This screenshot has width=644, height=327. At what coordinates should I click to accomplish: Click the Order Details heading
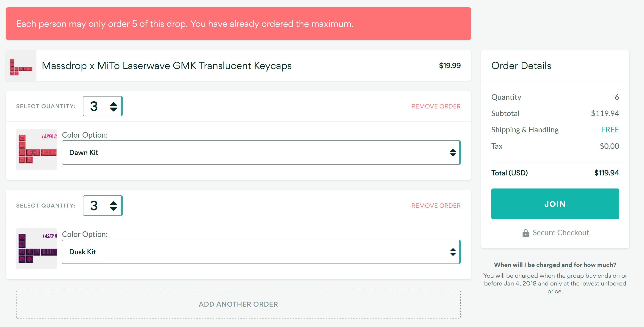click(x=521, y=66)
